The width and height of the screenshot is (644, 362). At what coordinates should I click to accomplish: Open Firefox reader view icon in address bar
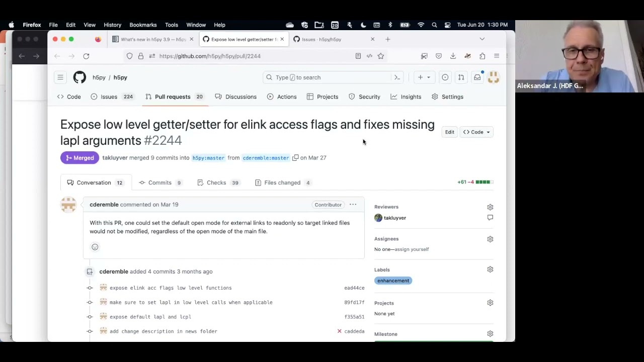(x=358, y=56)
